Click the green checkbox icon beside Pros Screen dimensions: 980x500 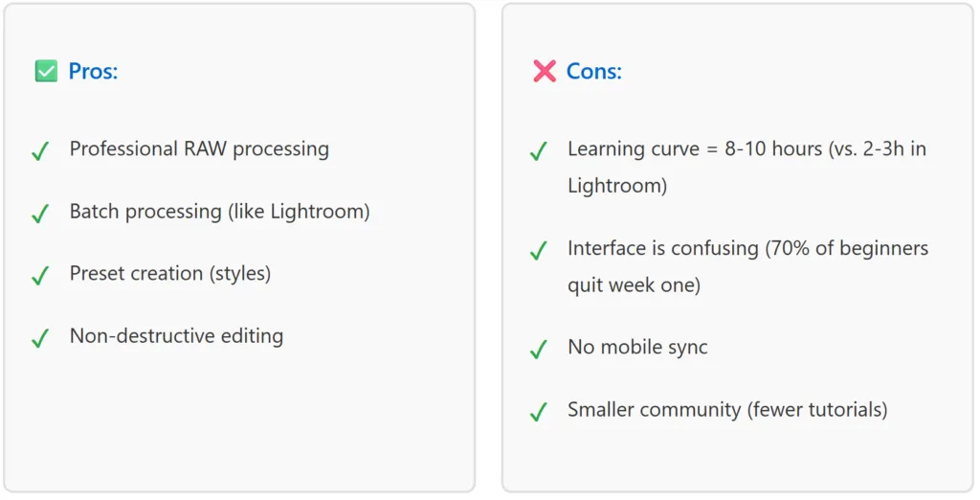point(46,71)
